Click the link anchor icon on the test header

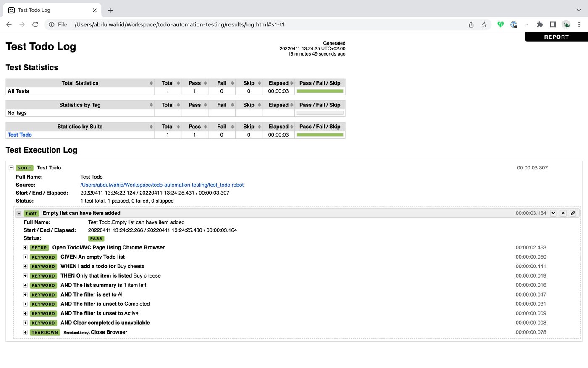pyautogui.click(x=573, y=213)
